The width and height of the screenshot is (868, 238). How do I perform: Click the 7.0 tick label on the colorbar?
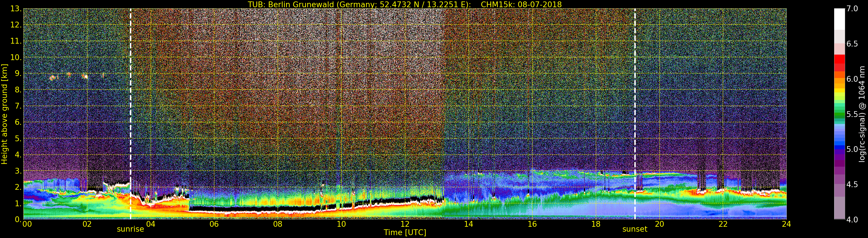click(852, 9)
